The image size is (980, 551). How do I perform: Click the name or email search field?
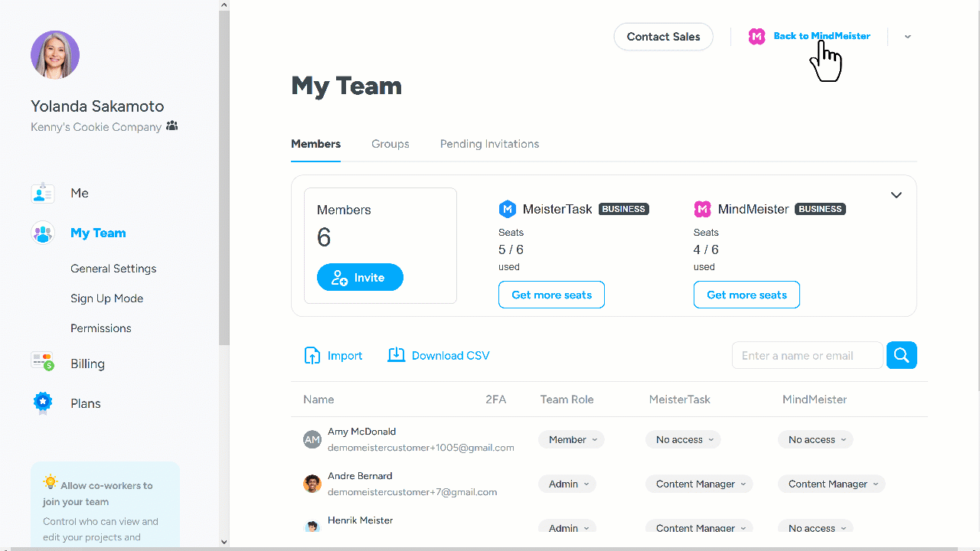click(x=808, y=355)
